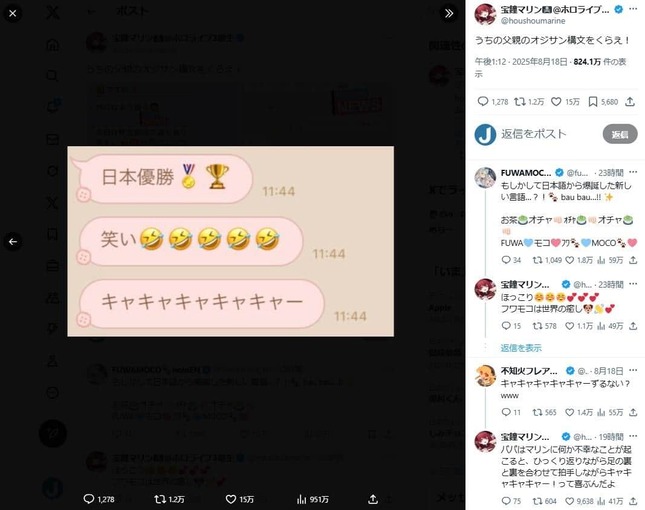The width and height of the screenshot is (645, 510).
Task: Share the main post from the sidebar
Action: (630, 102)
